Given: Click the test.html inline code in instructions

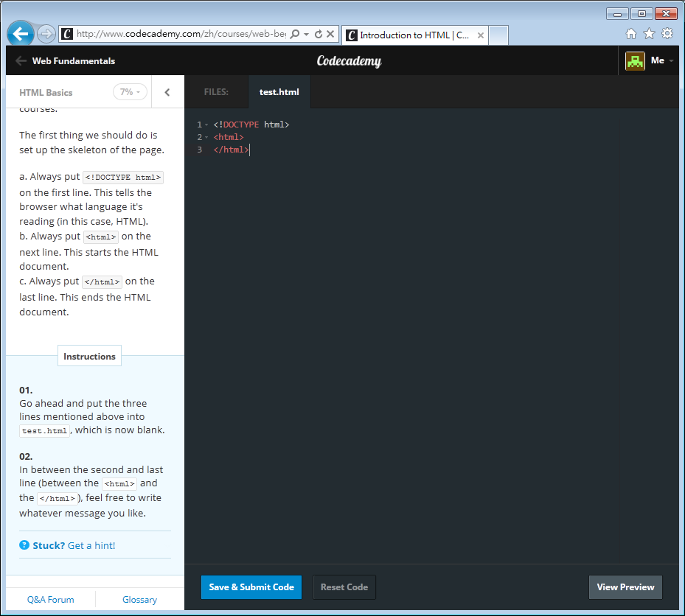Looking at the screenshot, I should coord(44,431).
